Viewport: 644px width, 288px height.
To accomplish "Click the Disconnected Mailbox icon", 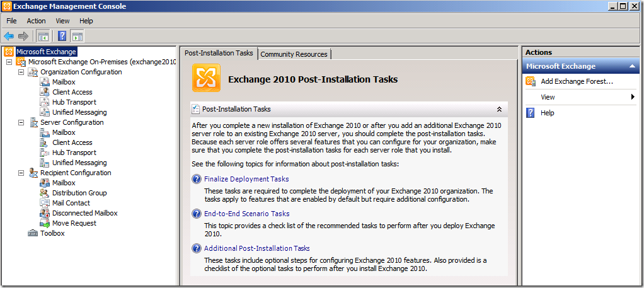I will pyautogui.click(x=45, y=213).
